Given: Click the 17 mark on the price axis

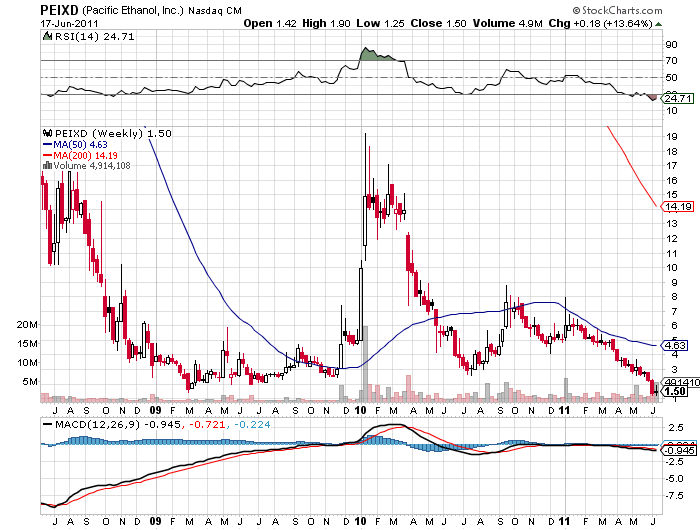Looking at the screenshot, I should coord(672,166).
